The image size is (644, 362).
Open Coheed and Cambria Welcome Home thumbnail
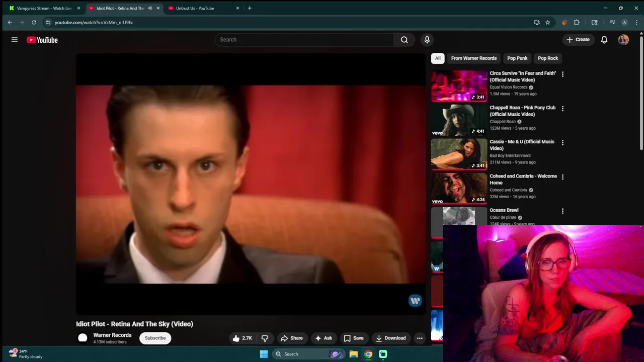pyautogui.click(x=459, y=189)
